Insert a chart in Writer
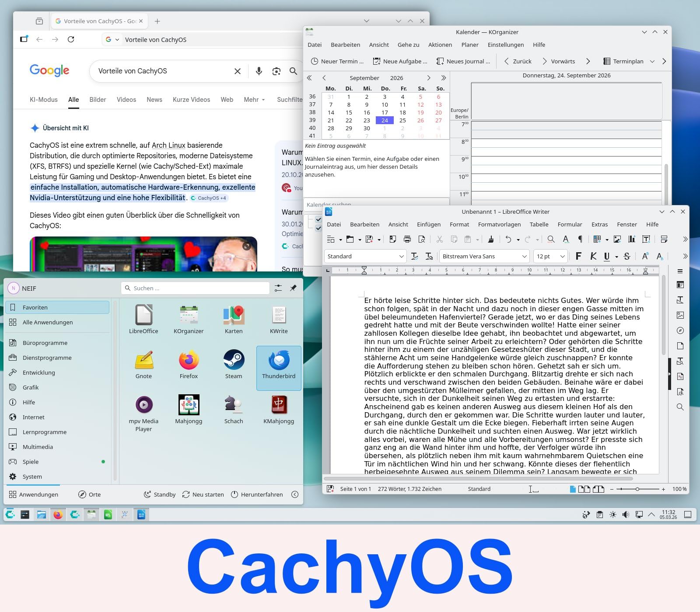700x612 pixels. pyautogui.click(x=631, y=239)
